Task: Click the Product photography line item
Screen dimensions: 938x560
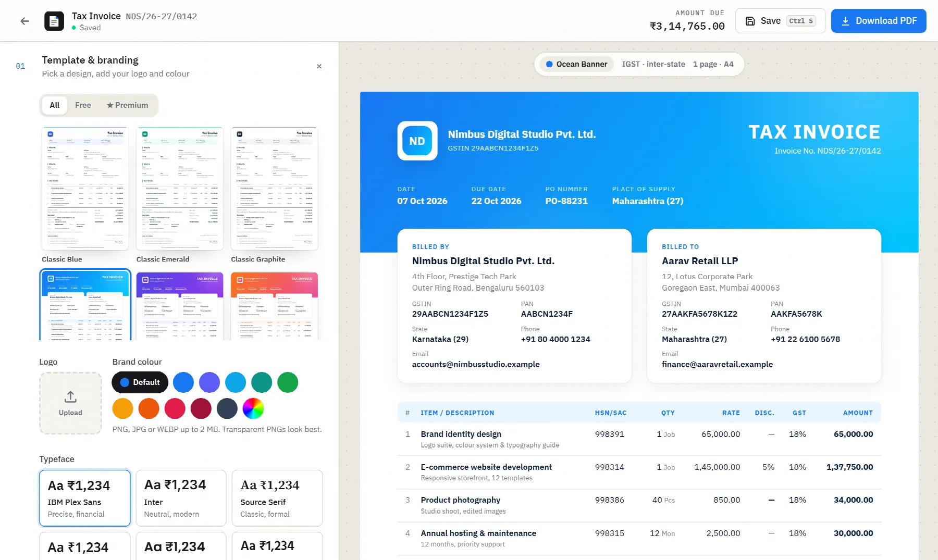Action: 639,505
